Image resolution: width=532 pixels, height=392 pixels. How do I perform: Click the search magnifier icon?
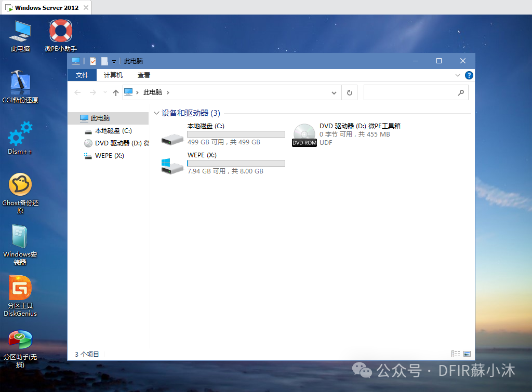click(461, 92)
